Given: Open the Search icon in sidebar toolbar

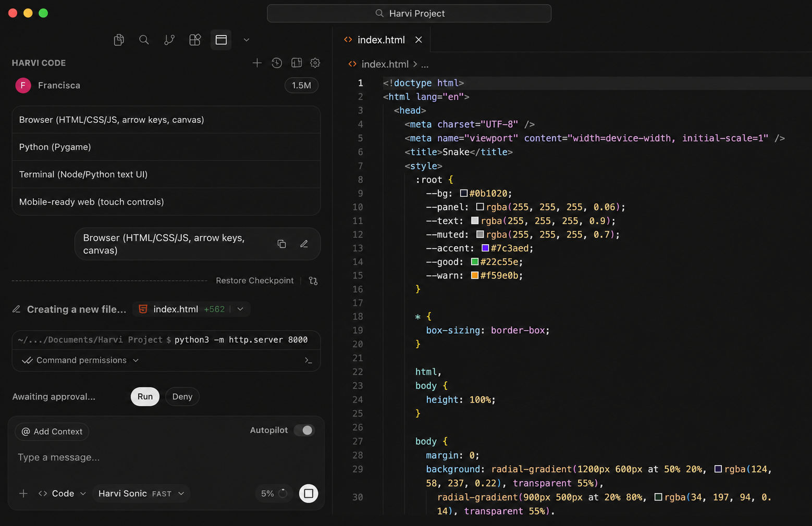Looking at the screenshot, I should point(144,40).
